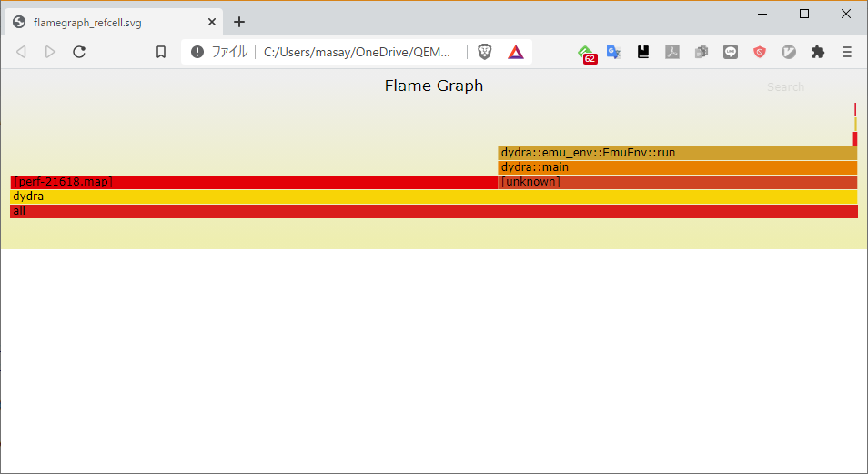Screen dimensions: 868x474
Task: Click the red 'all' root frame
Action: point(434,211)
